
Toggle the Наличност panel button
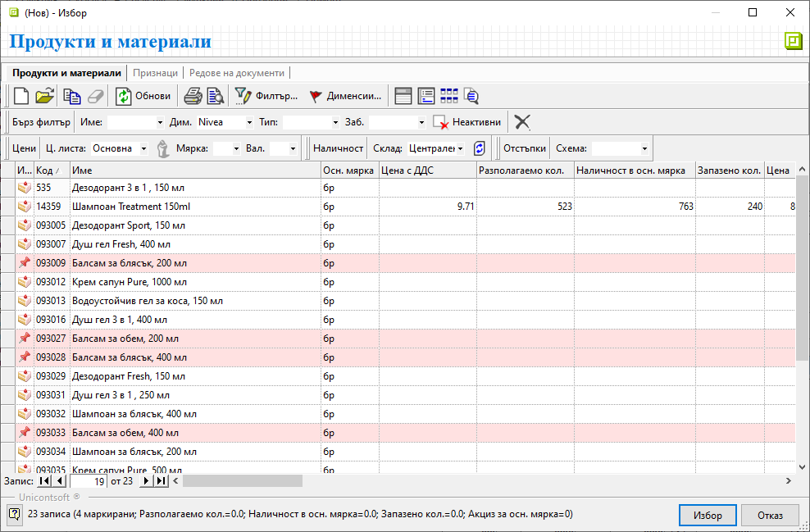337,148
